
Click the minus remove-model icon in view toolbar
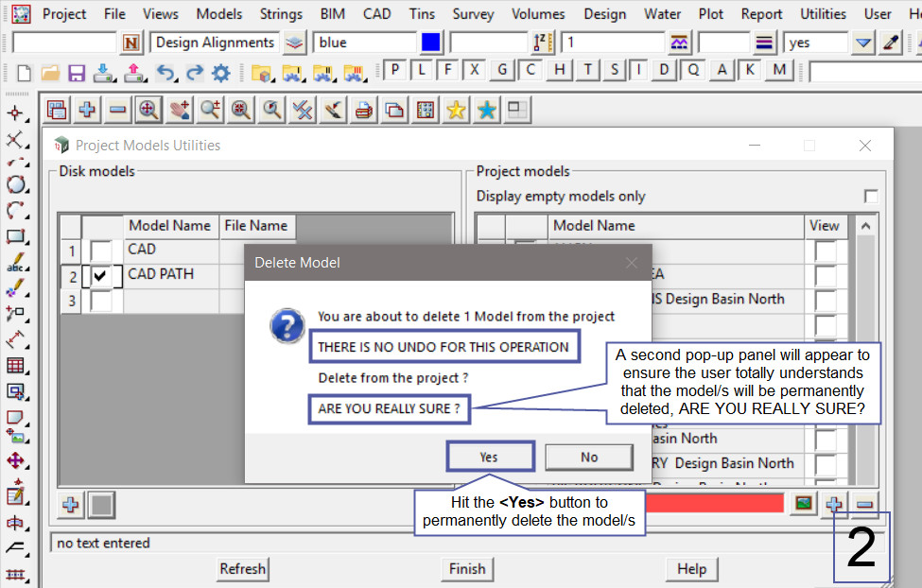(117, 110)
